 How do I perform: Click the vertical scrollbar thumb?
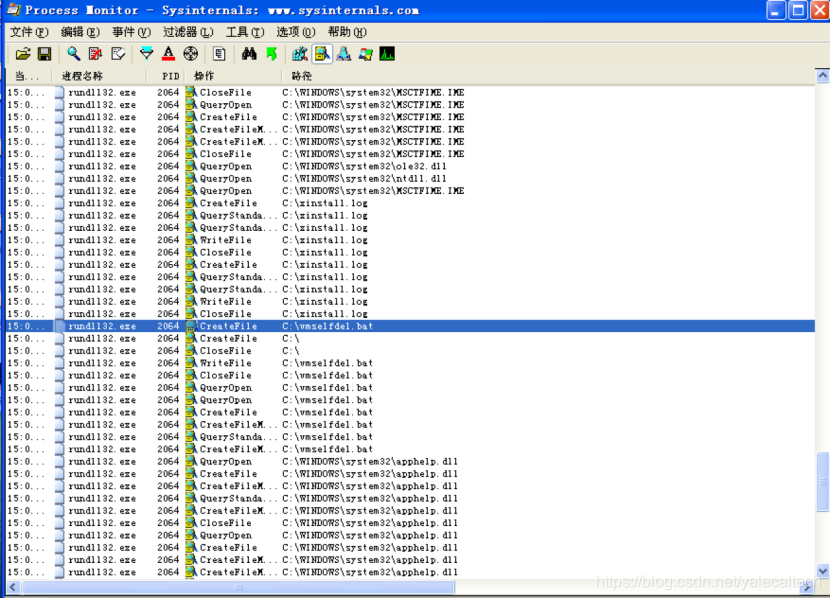(822, 482)
